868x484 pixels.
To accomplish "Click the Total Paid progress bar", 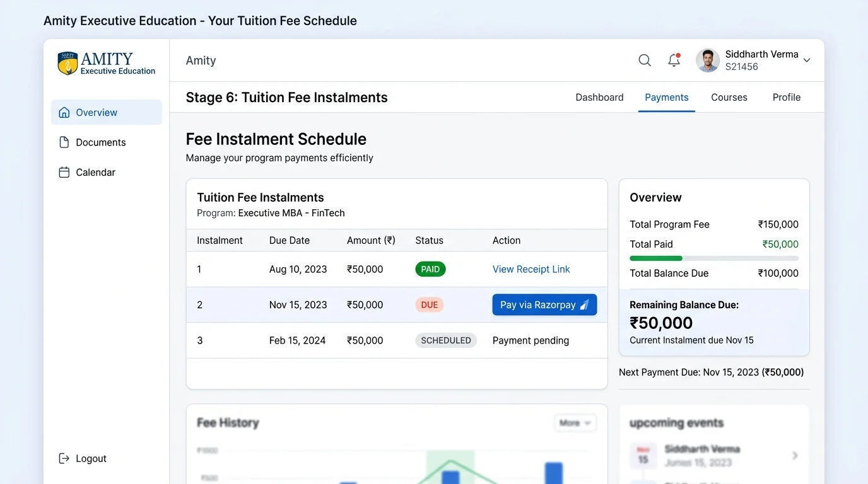I will [x=714, y=258].
